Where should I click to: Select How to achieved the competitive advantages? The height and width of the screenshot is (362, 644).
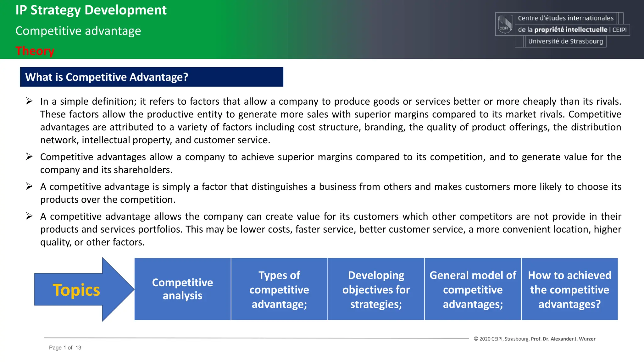coord(569,289)
